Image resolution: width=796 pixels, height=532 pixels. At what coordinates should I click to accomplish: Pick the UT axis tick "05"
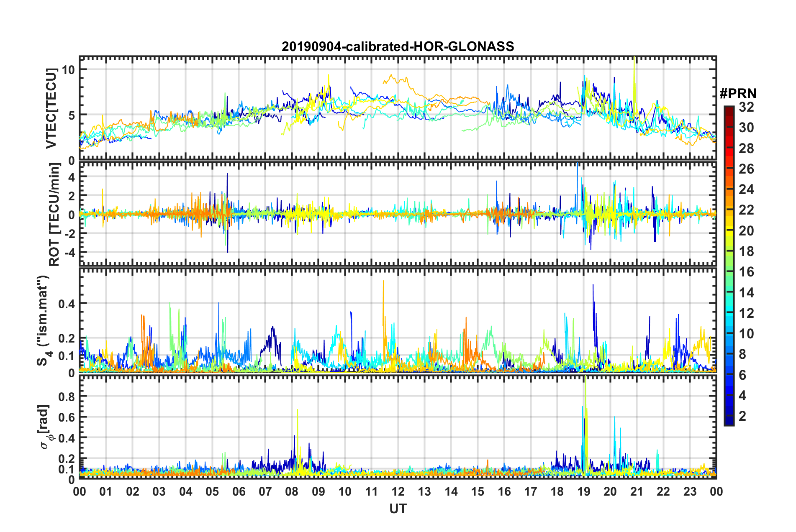212,491
